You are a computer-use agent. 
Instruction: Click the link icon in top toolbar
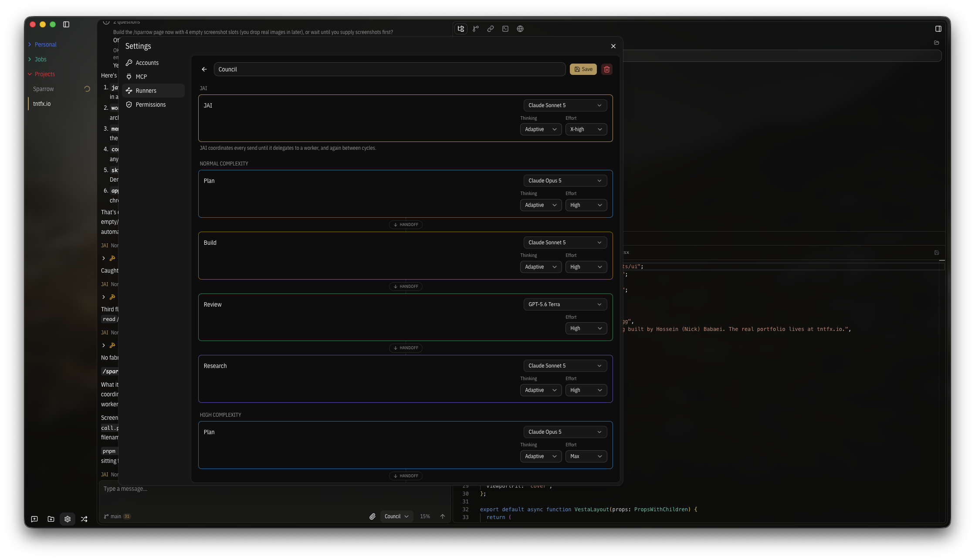(x=491, y=29)
